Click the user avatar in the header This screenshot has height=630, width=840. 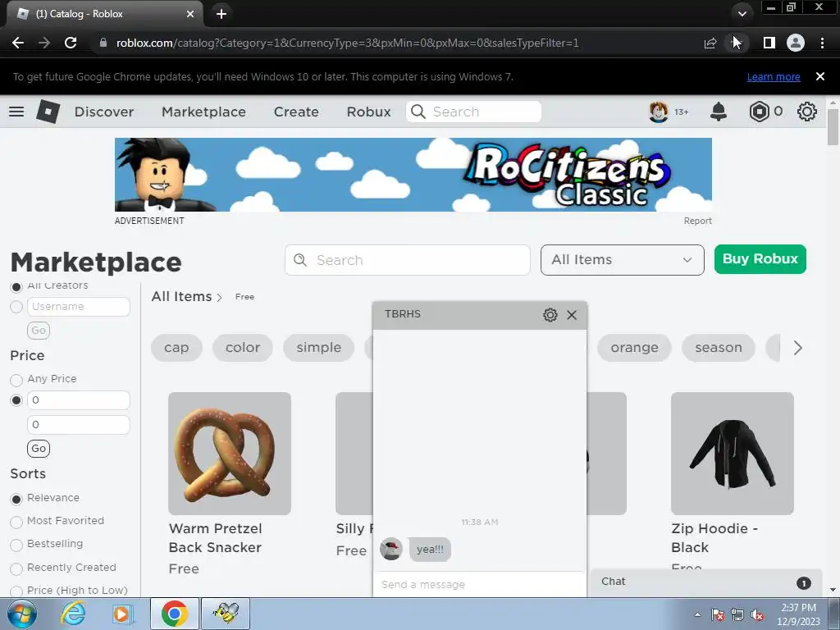click(659, 112)
